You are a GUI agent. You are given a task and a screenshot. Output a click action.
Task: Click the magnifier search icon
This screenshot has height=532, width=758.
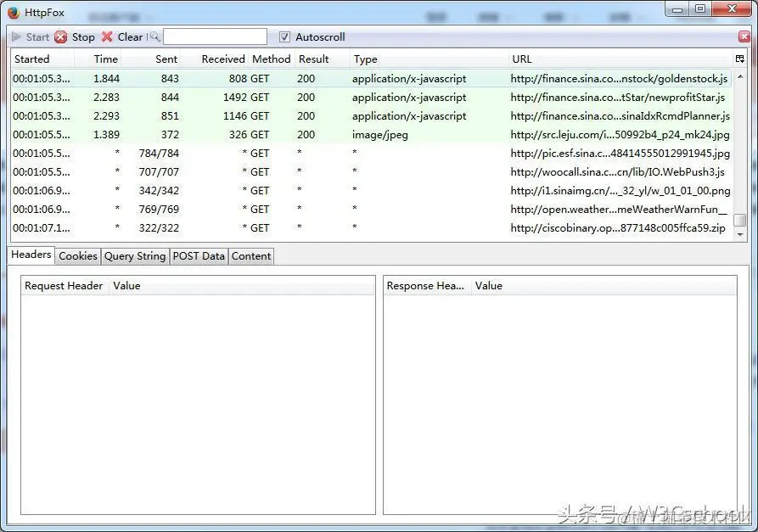click(x=154, y=36)
